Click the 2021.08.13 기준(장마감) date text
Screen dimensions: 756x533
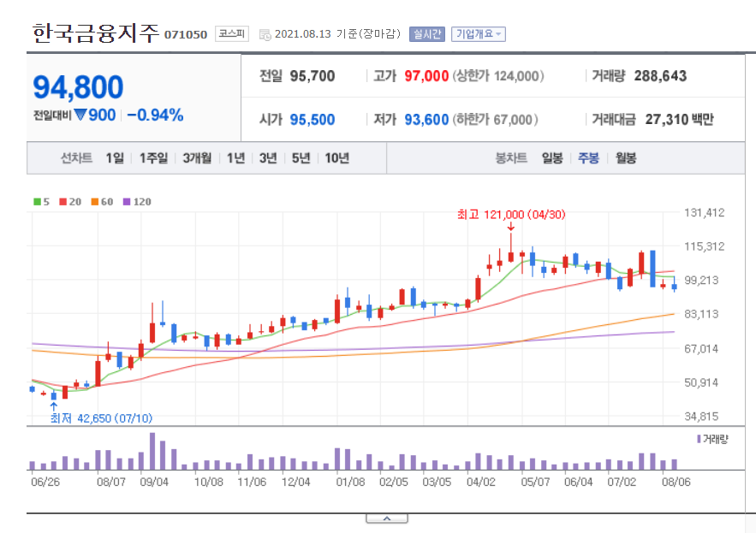pos(337,33)
